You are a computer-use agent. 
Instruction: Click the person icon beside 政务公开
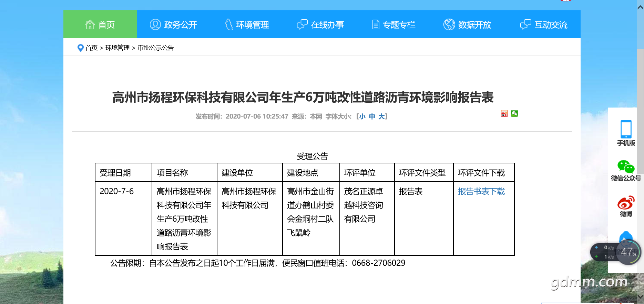pos(155,24)
